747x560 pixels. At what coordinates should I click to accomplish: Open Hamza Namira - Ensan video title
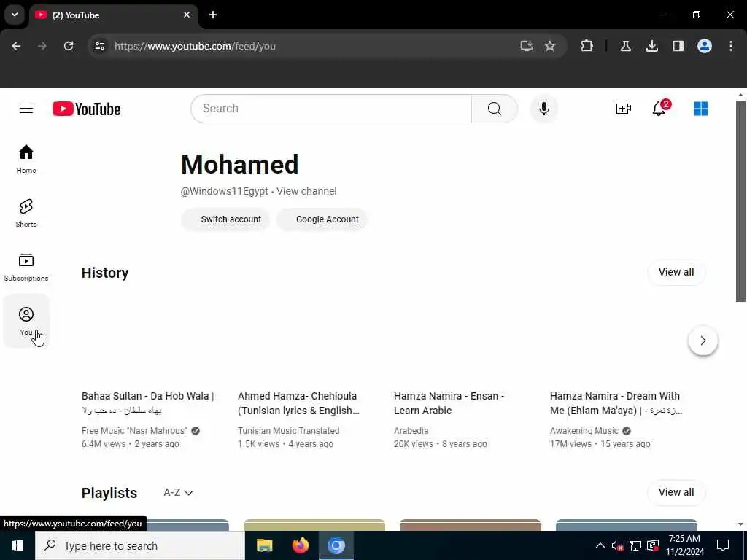coord(449,402)
